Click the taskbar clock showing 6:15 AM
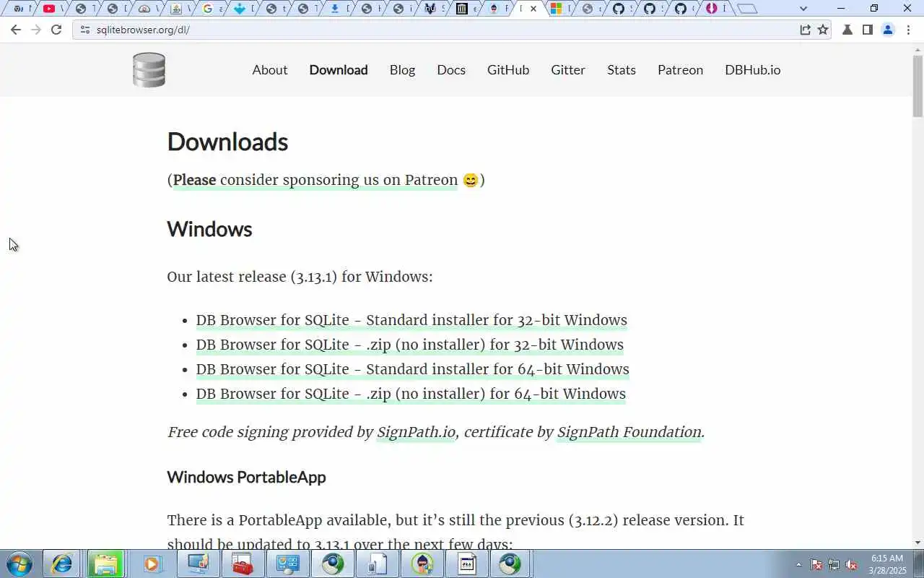The image size is (924, 578). pyautogui.click(x=887, y=564)
